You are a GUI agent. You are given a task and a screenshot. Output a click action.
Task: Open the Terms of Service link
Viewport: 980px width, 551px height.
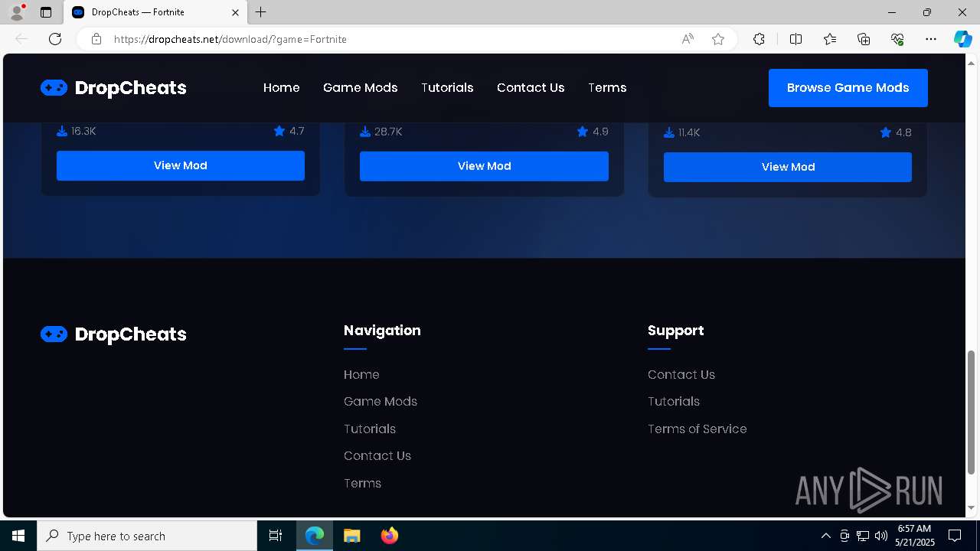[x=697, y=429]
